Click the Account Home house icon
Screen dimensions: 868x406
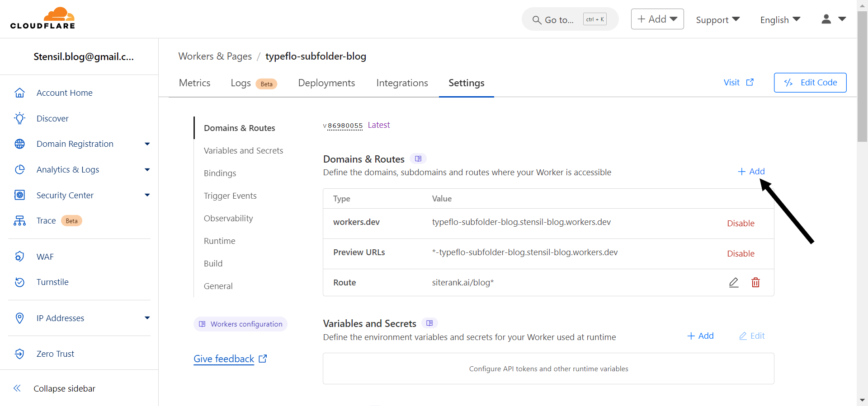(19, 93)
